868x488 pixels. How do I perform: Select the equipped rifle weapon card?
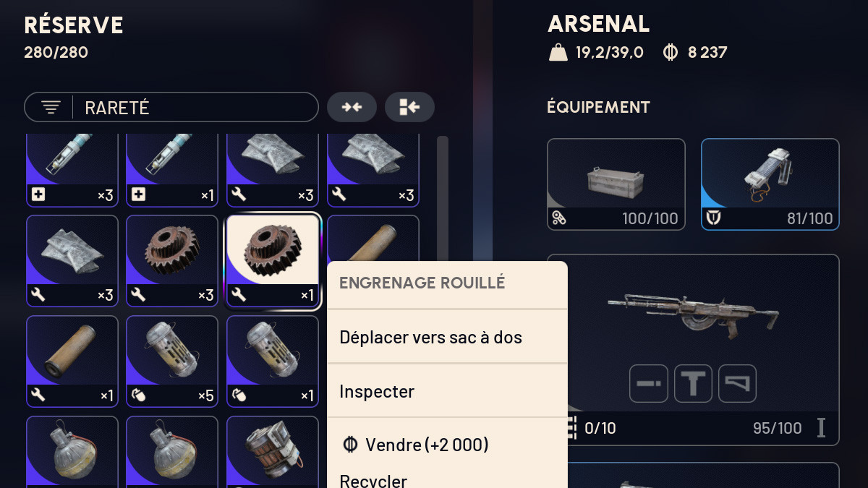(693, 349)
